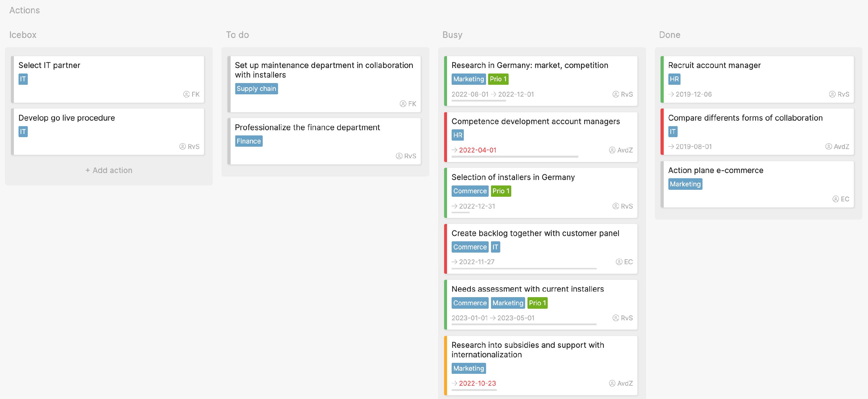868x399 pixels.
Task: Click the To do column header
Action: point(237,35)
